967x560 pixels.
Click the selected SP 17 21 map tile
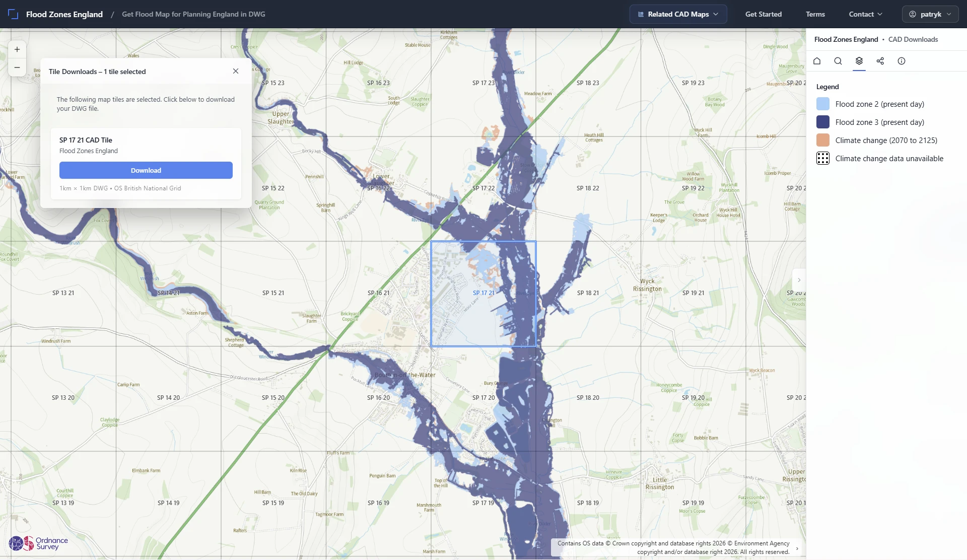point(483,294)
